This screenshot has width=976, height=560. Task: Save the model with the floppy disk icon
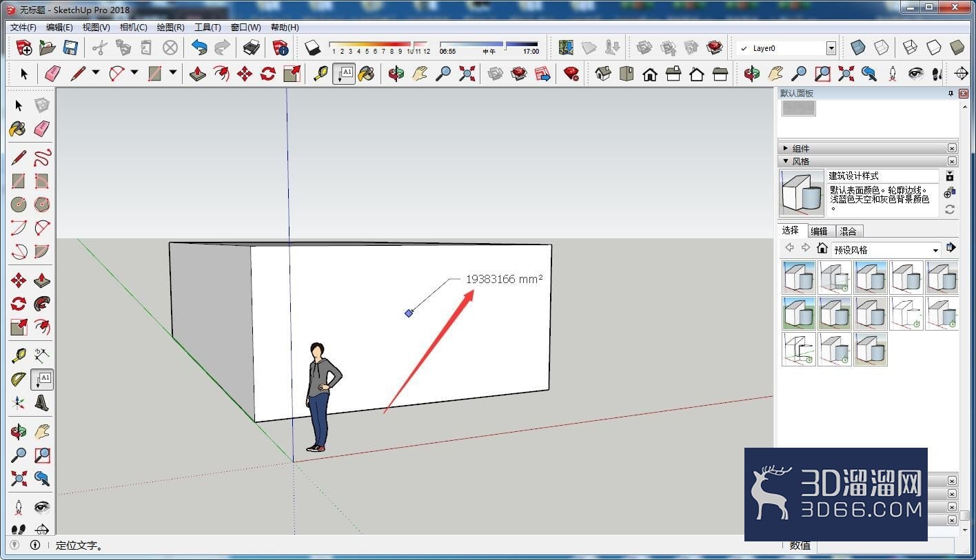click(x=70, y=48)
